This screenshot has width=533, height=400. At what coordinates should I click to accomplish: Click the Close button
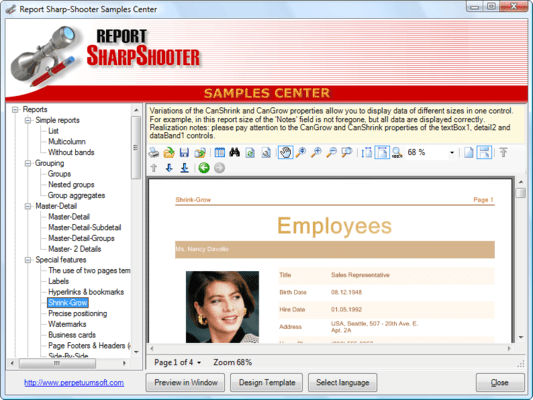click(500, 383)
